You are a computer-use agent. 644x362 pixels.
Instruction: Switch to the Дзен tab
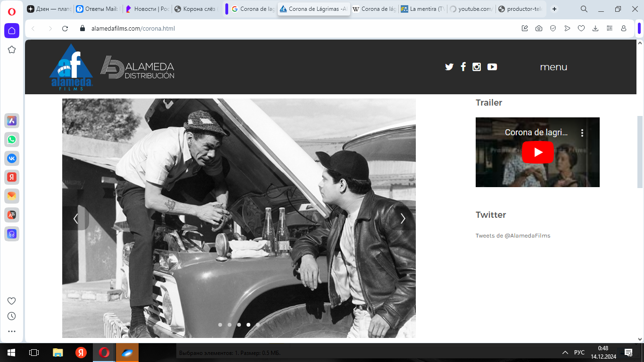click(50, 9)
